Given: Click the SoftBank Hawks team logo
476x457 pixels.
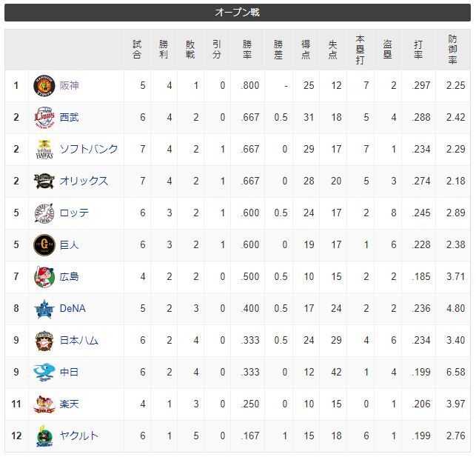Looking at the screenshot, I should (x=44, y=150).
